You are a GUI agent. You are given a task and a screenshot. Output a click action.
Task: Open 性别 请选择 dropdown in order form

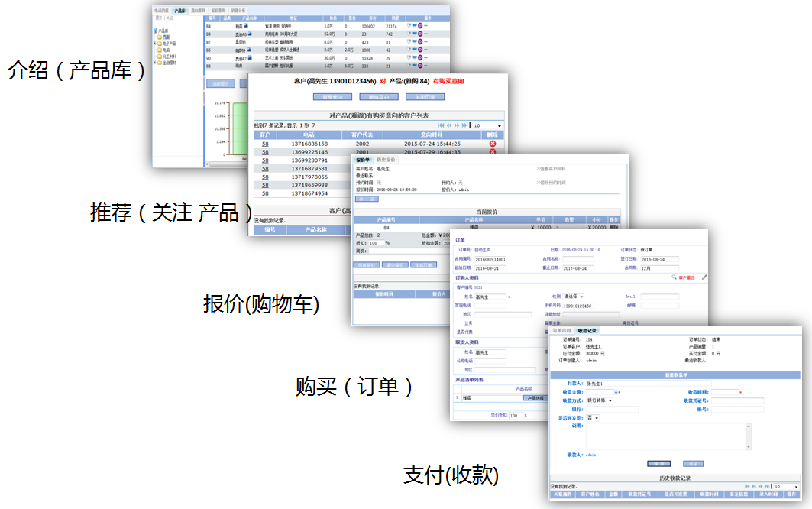pyautogui.click(x=573, y=297)
